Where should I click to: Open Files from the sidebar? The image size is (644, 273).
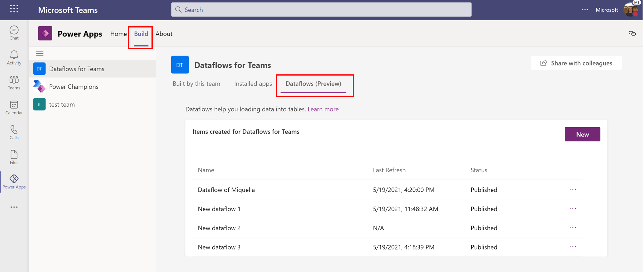coord(14,157)
